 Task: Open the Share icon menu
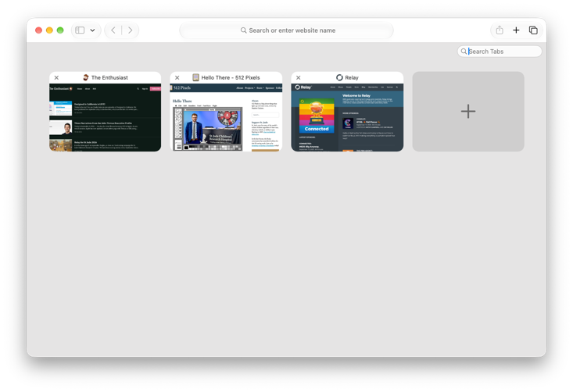(500, 30)
